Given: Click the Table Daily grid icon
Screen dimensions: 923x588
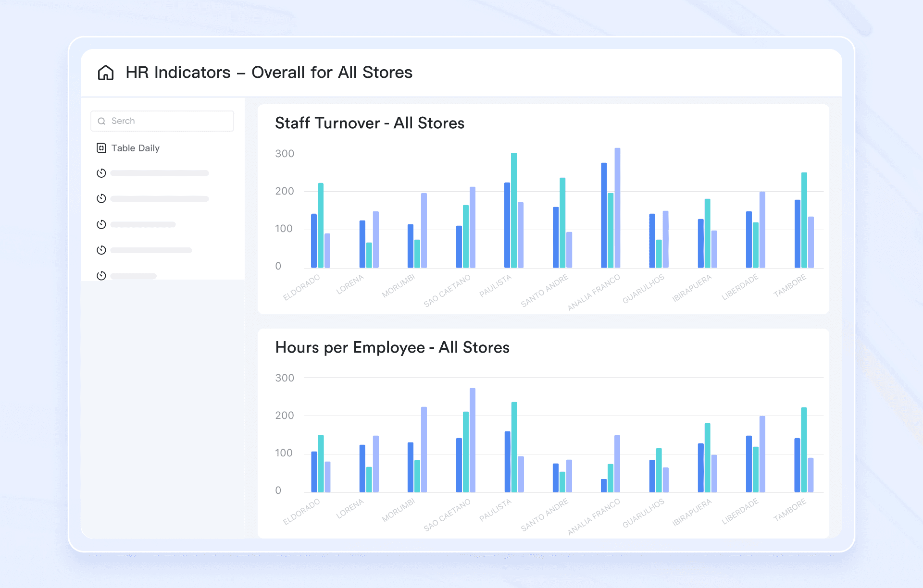Looking at the screenshot, I should 101,148.
